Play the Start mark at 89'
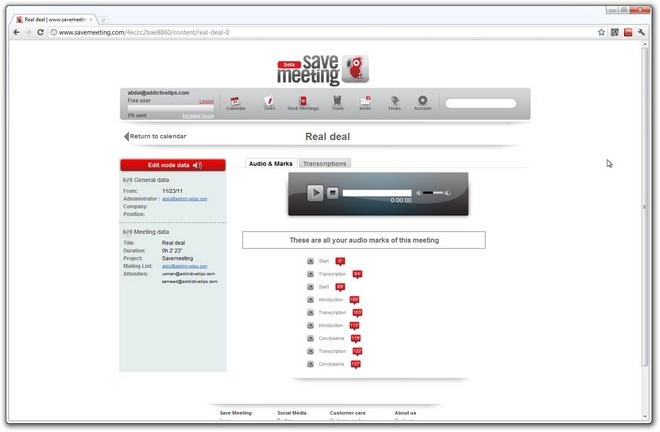Screen dimensions: 660x432 pyautogui.click(x=310, y=287)
